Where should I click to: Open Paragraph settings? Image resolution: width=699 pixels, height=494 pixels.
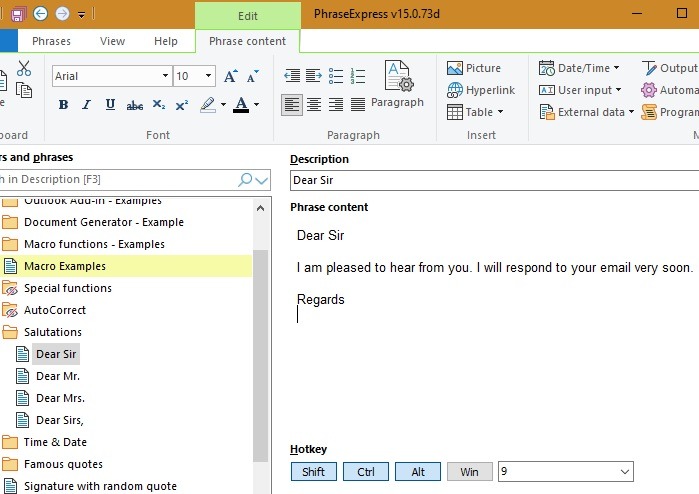point(398,84)
